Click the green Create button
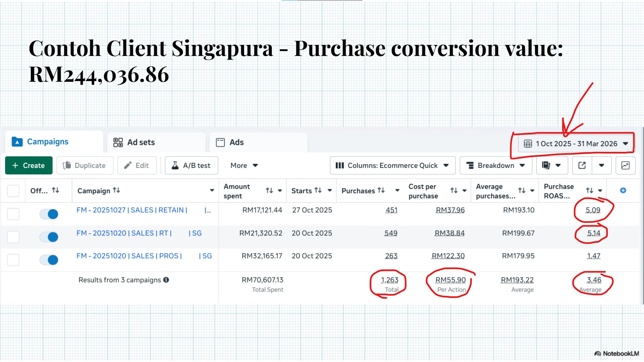 (29, 165)
